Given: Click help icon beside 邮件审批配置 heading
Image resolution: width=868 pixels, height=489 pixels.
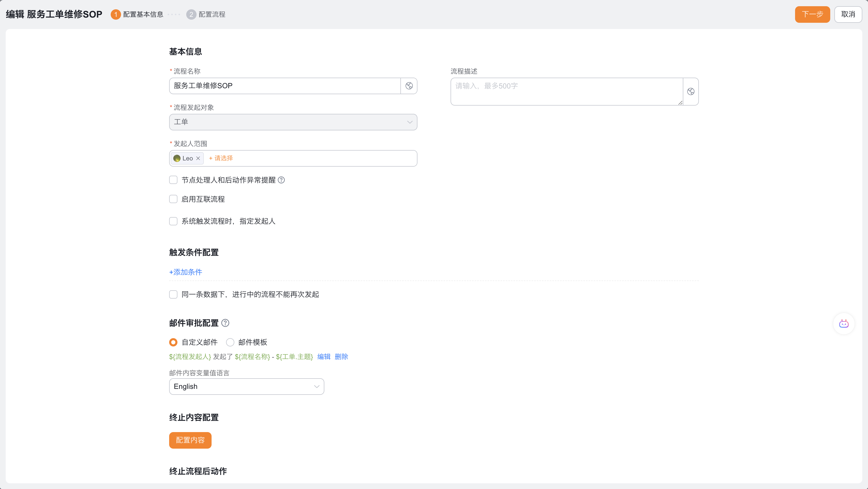Looking at the screenshot, I should (226, 323).
